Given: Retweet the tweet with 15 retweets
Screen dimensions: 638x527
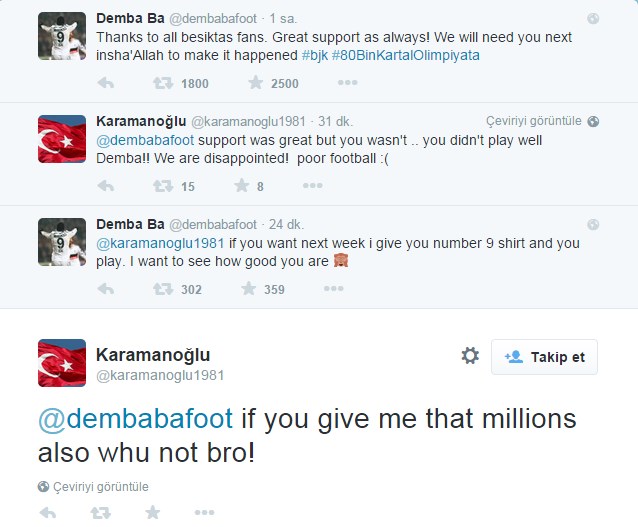Looking at the screenshot, I should pos(163,186).
